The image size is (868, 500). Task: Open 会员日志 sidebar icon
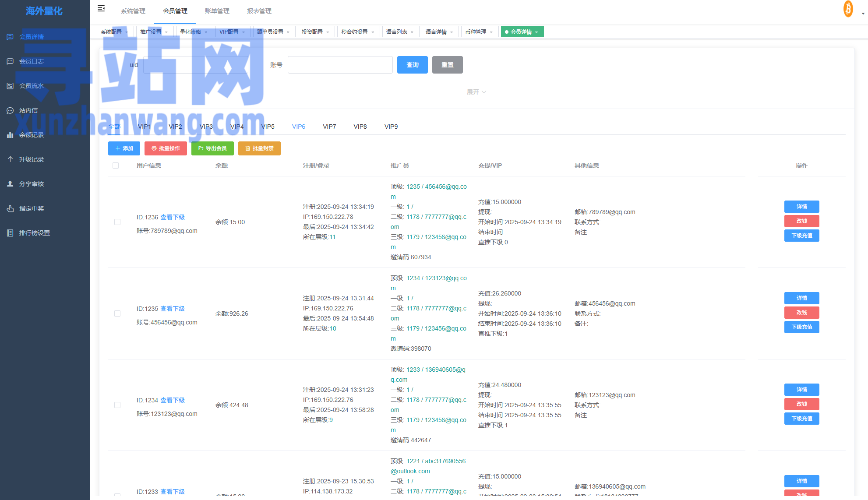click(x=10, y=61)
